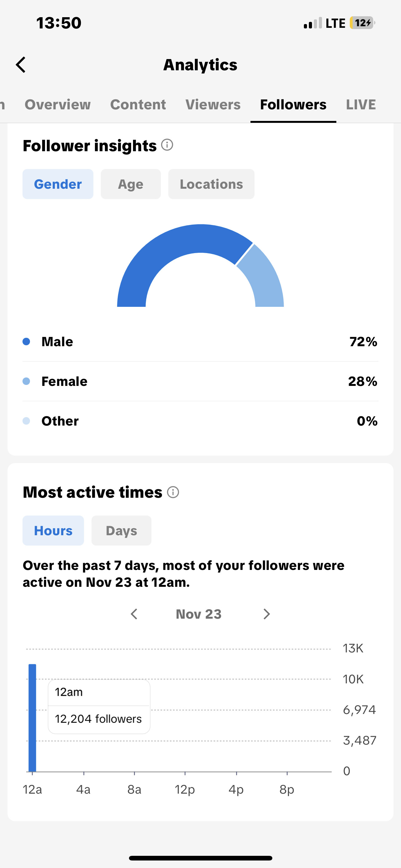Tap the Most active times info icon
This screenshot has height=868, width=401.
click(173, 492)
